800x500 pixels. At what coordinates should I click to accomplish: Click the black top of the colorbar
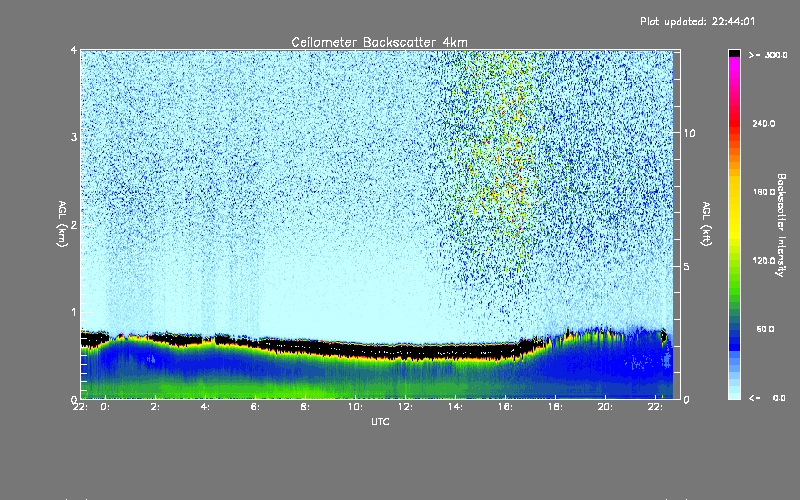coord(734,53)
